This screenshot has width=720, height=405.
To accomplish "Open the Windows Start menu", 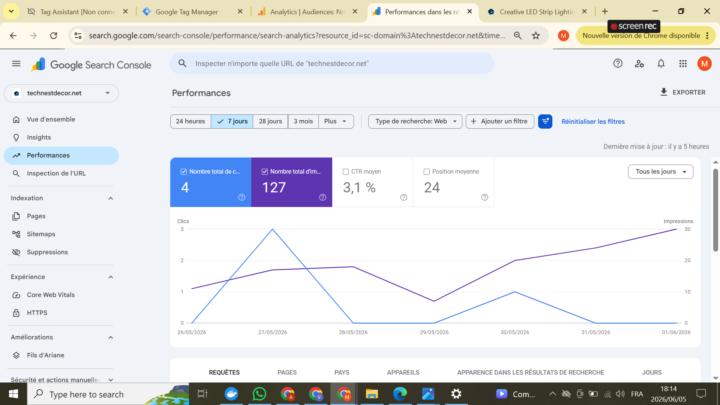I will (13, 394).
